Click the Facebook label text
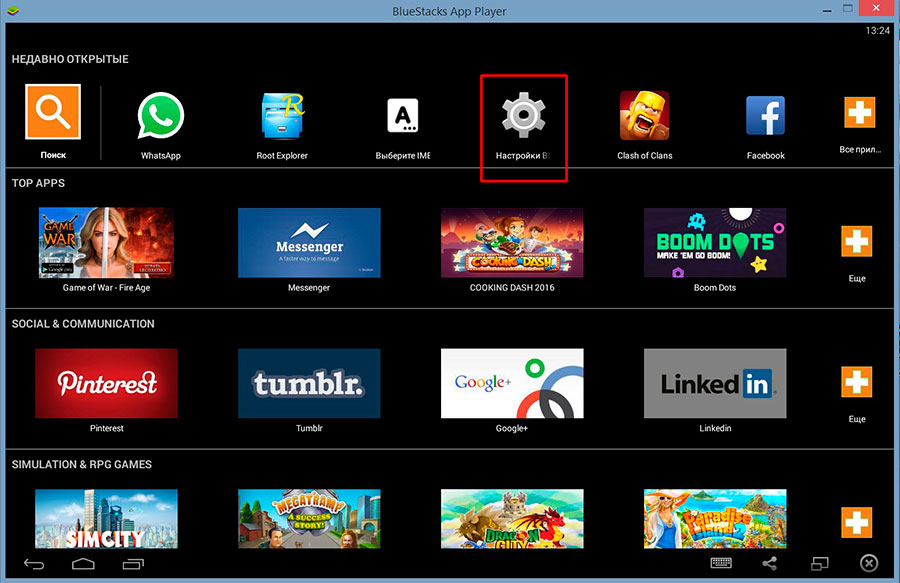 [766, 156]
